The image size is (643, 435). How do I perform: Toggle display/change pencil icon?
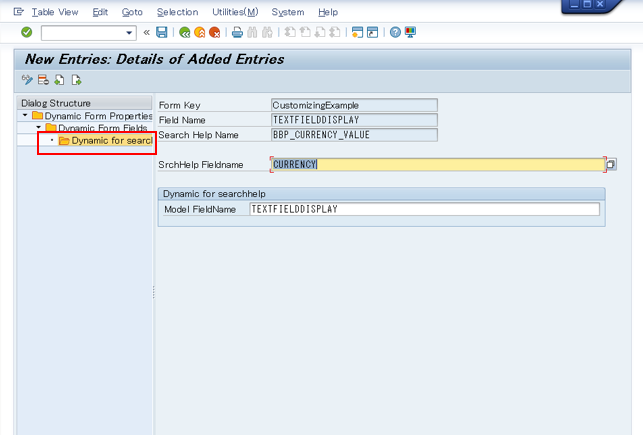click(x=27, y=80)
